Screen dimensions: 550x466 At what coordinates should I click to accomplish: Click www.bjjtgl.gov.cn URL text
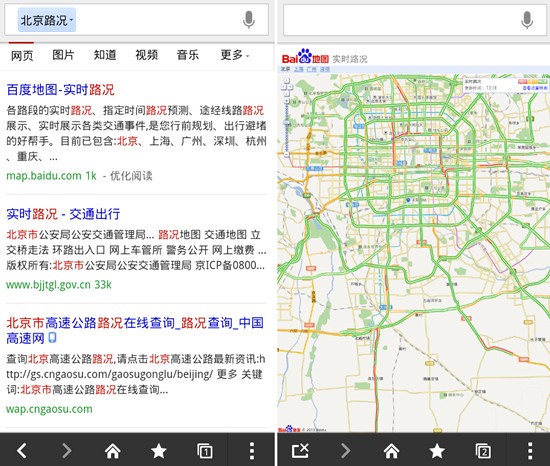click(x=49, y=284)
